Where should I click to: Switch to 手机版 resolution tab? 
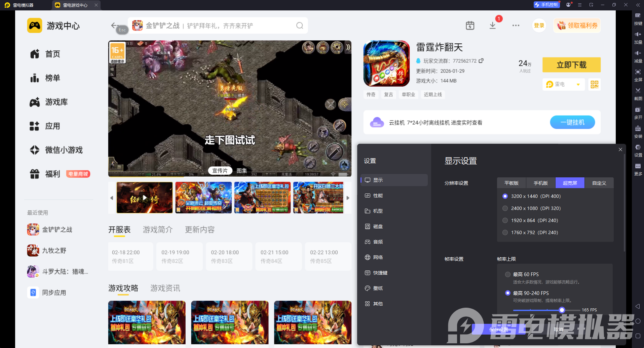tap(541, 183)
